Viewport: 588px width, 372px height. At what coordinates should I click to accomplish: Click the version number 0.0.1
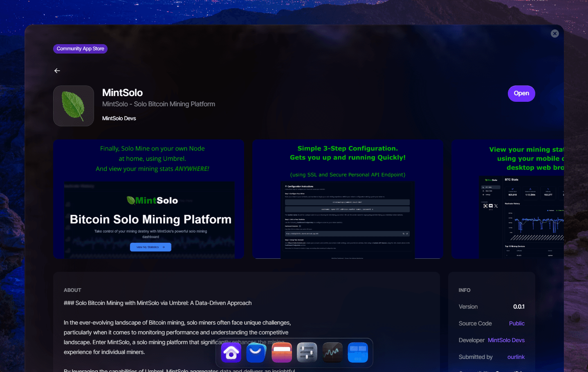click(518, 307)
